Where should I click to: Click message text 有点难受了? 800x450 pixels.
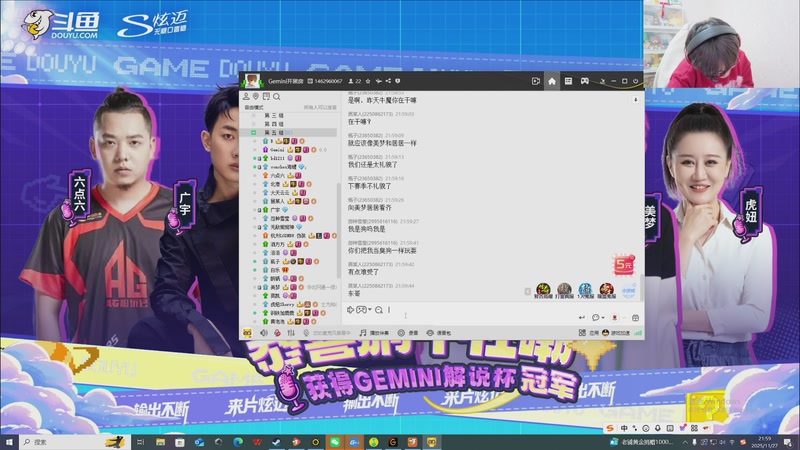363,272
